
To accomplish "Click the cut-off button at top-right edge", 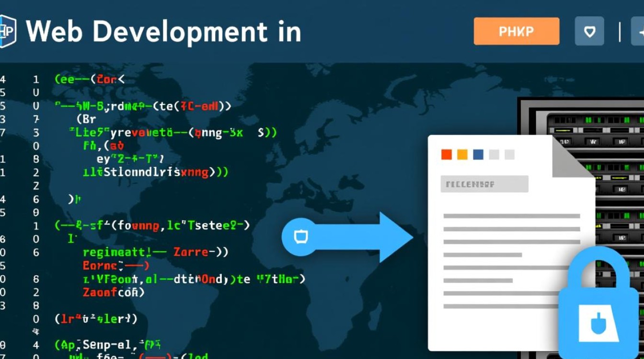I will coord(638,32).
